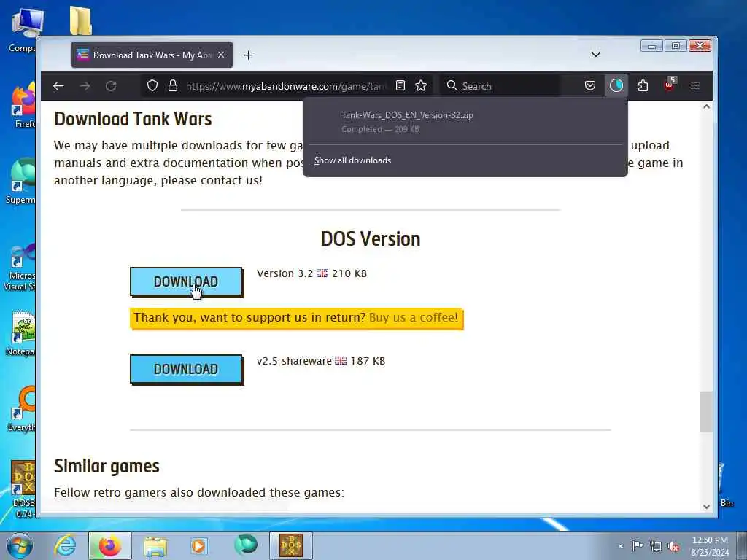Select the Download Tank Wars tab
This screenshot has height=560, width=747.
pyautogui.click(x=152, y=55)
